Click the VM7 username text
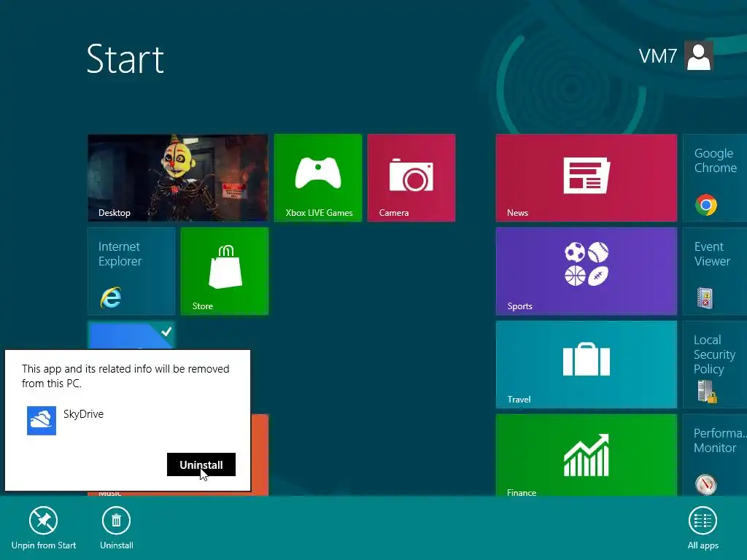Image resolution: width=747 pixels, height=560 pixels. point(657,56)
